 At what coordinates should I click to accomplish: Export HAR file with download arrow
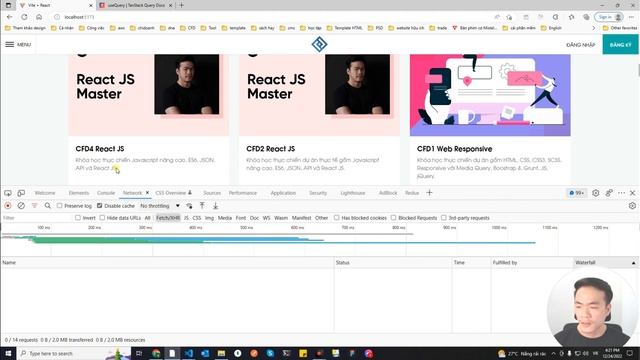[x=216, y=206]
